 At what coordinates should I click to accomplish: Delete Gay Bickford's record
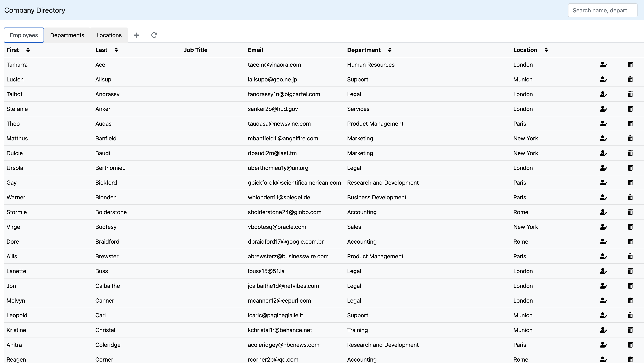click(630, 183)
